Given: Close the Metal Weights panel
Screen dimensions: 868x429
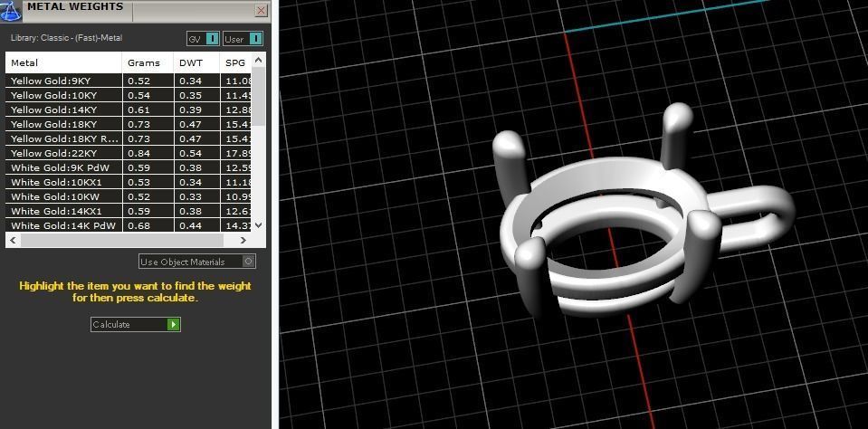Looking at the screenshot, I should pyautogui.click(x=262, y=11).
